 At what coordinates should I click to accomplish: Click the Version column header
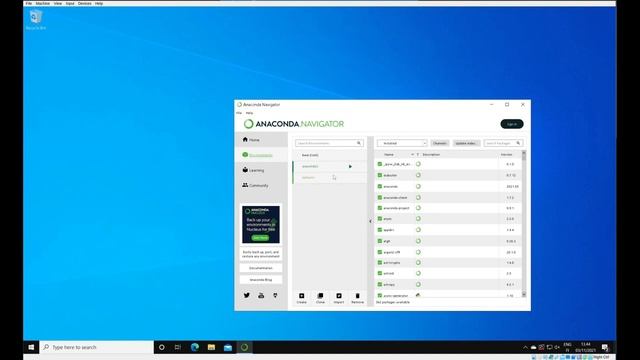pyautogui.click(x=507, y=155)
